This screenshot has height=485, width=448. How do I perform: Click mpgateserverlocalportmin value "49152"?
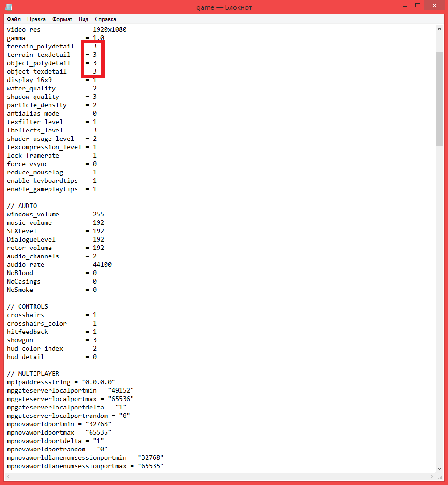click(121, 390)
